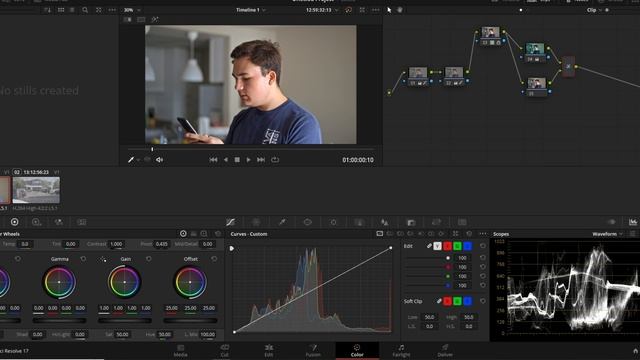
Task: Open the Scopes panel icon at far right
Action: 633,222
